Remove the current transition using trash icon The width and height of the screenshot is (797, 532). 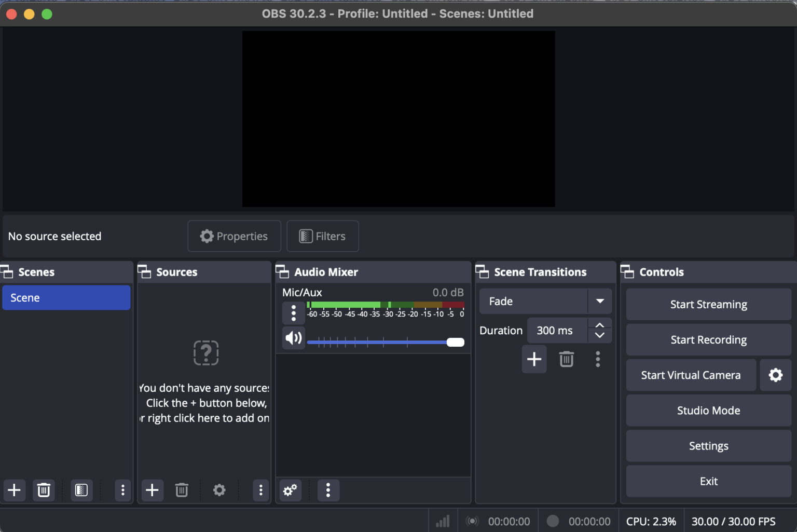tap(566, 359)
